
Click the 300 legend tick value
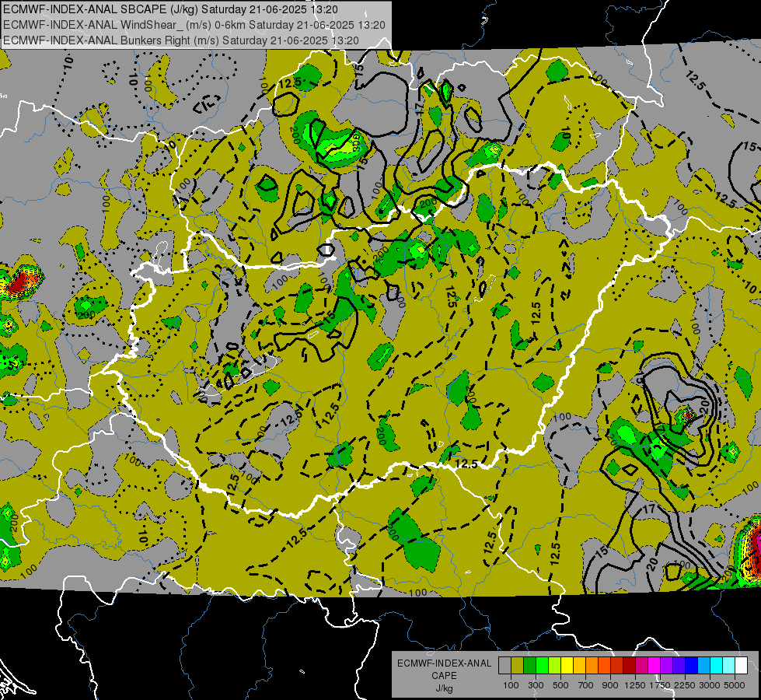pyautogui.click(x=536, y=685)
